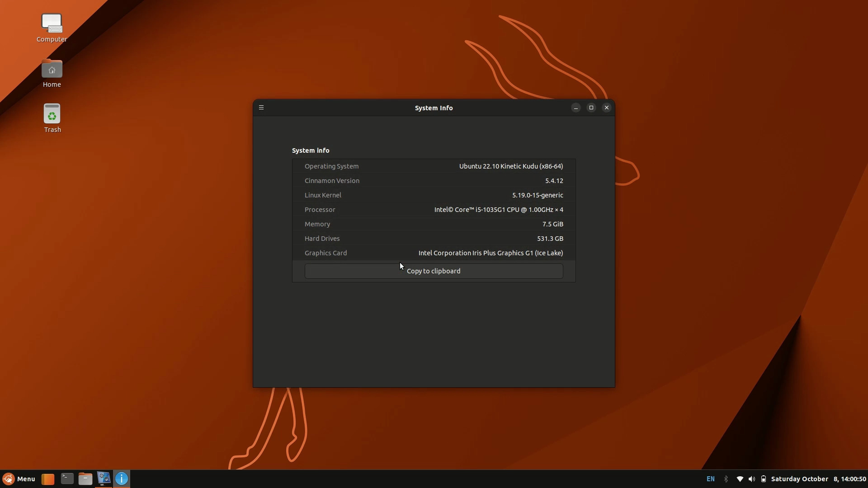
Task: Select the Computer desktop icon
Action: point(52,28)
